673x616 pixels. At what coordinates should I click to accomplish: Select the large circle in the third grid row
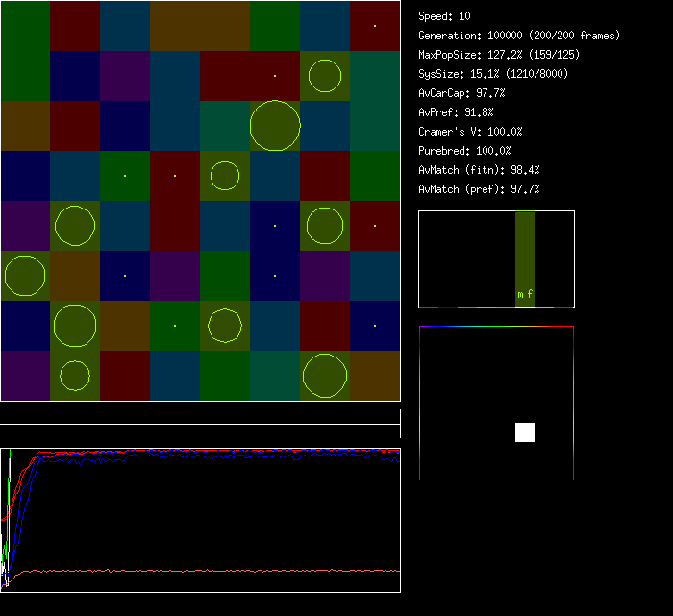pyautogui.click(x=275, y=126)
